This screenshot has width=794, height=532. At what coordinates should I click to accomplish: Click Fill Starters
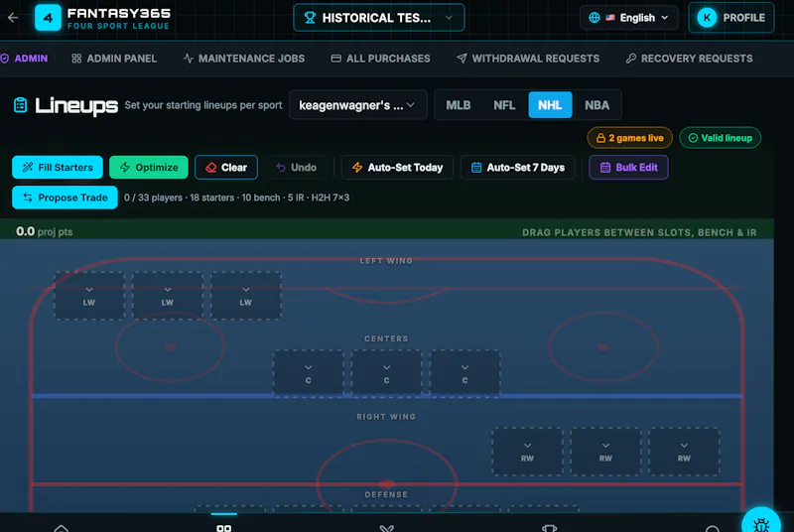coord(58,167)
